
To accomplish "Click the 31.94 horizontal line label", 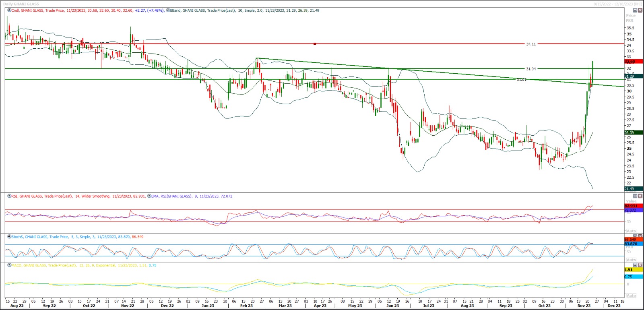I will [x=531, y=69].
